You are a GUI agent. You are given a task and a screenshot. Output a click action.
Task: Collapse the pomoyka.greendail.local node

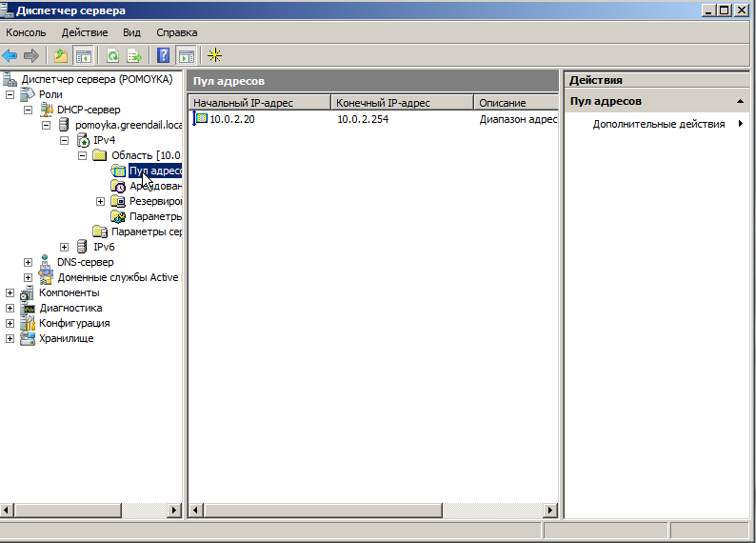point(46,126)
